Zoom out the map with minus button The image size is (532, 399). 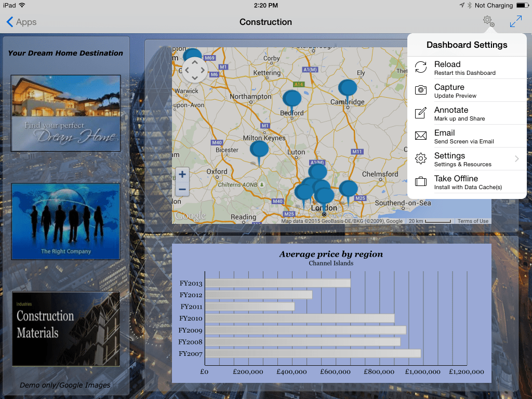[182, 189]
